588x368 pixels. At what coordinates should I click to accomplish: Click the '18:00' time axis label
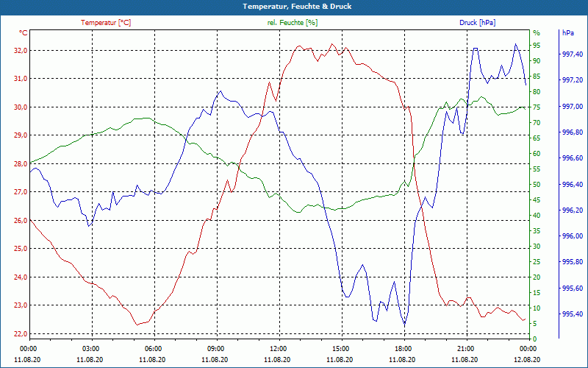point(403,348)
